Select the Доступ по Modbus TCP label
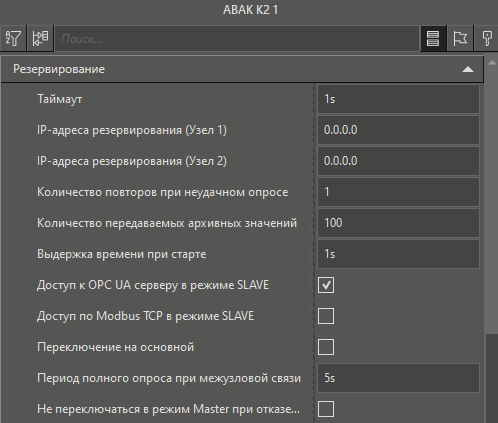Viewport: 498px width, 423px height. (145, 316)
